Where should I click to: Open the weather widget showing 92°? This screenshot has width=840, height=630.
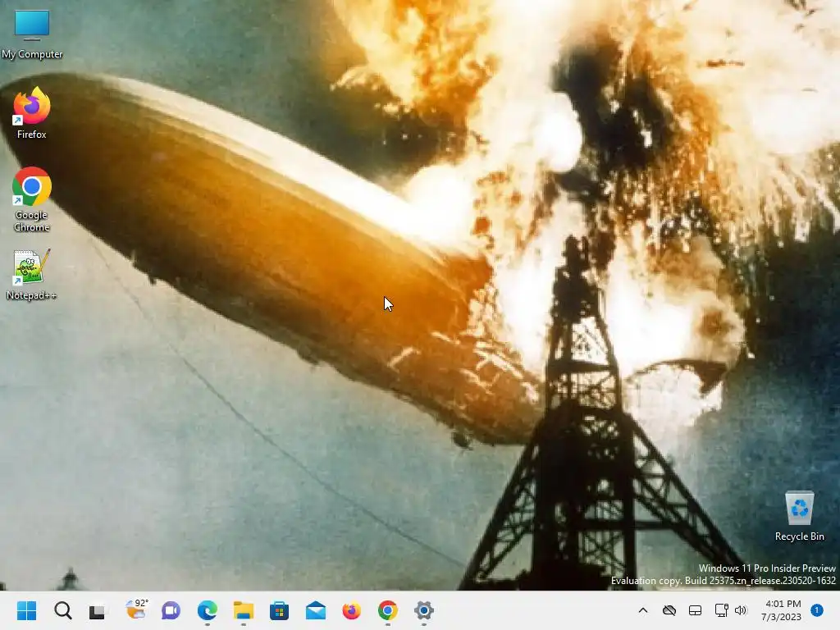(x=136, y=609)
